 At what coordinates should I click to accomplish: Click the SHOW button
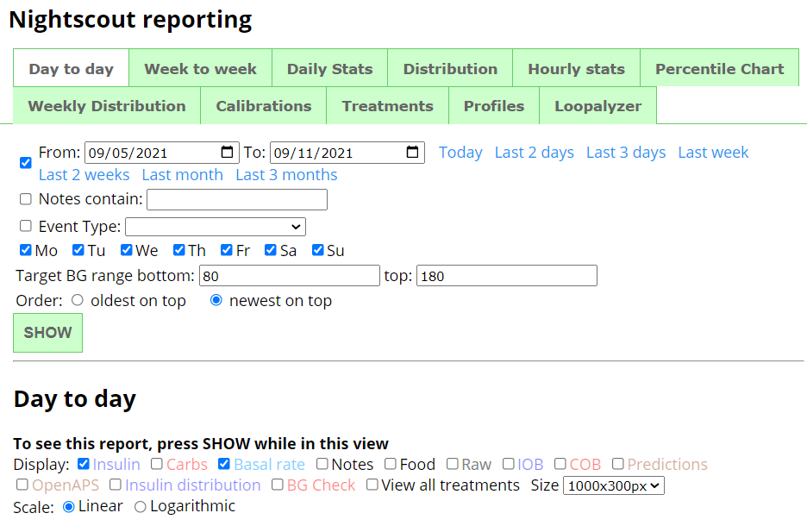48,332
